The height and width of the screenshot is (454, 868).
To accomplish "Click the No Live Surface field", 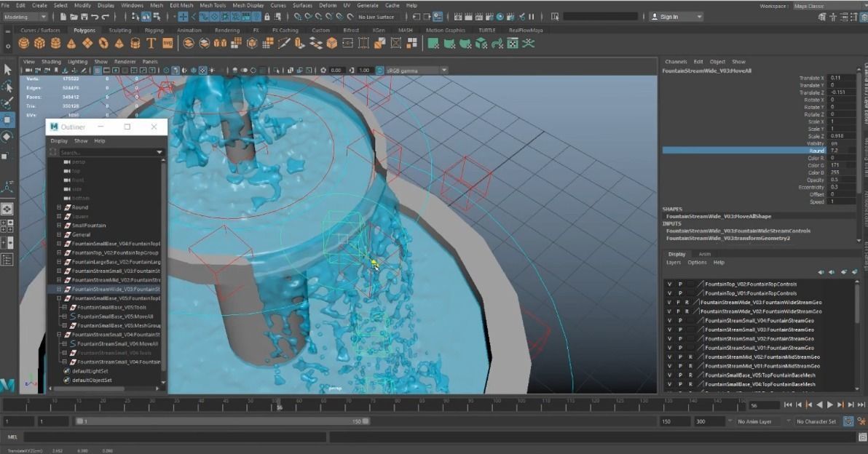I will pos(376,17).
